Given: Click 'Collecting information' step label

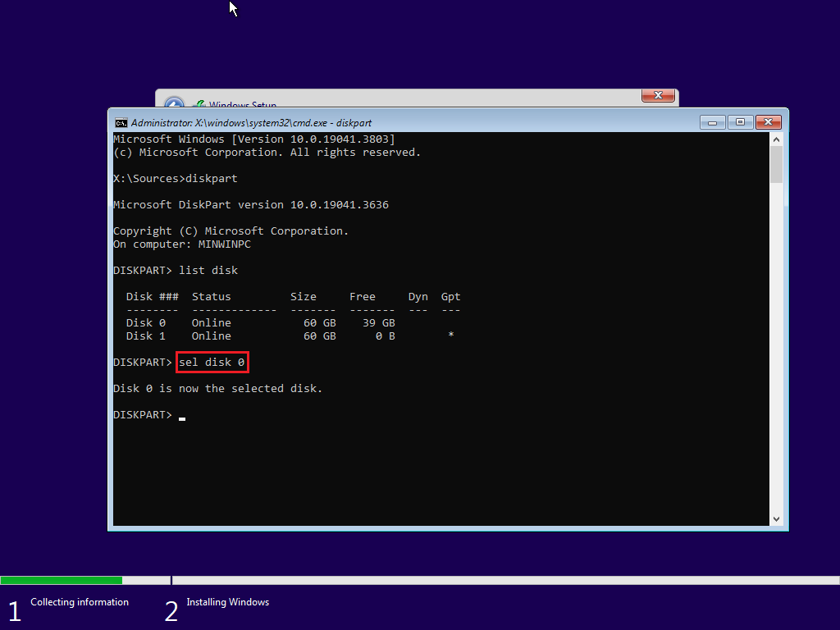Looking at the screenshot, I should click(80, 602).
